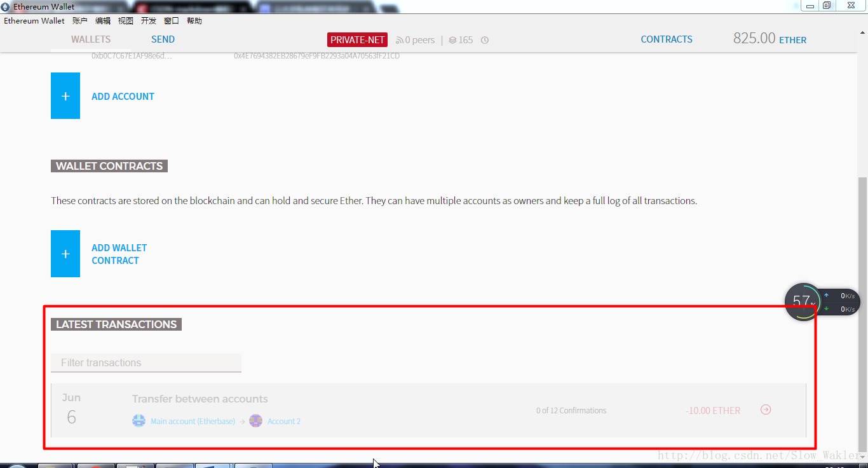
Task: Click the plus icon beside Add Wallet Contract
Action: [65, 254]
